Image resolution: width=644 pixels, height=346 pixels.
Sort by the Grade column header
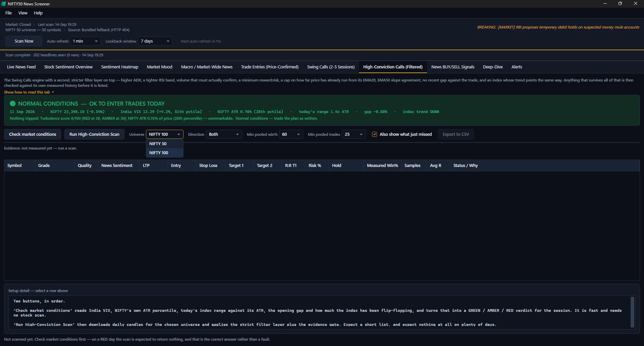(x=55, y=166)
